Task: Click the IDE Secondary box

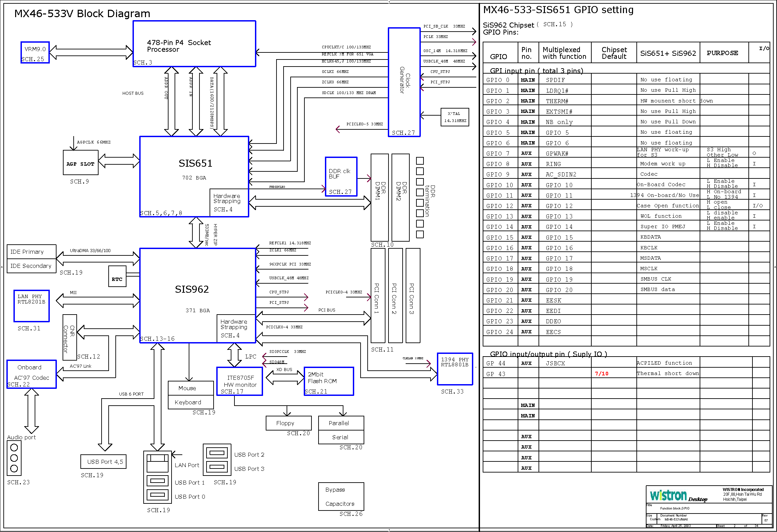Action: [32, 266]
